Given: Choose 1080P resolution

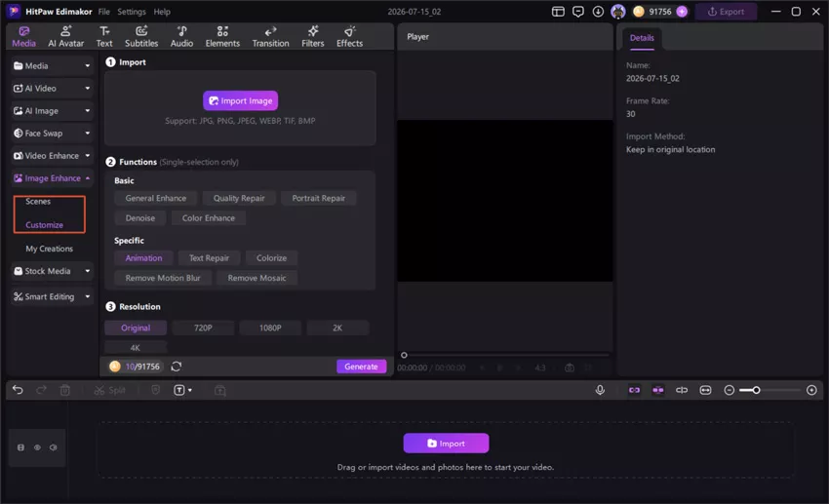Looking at the screenshot, I should click(x=270, y=328).
